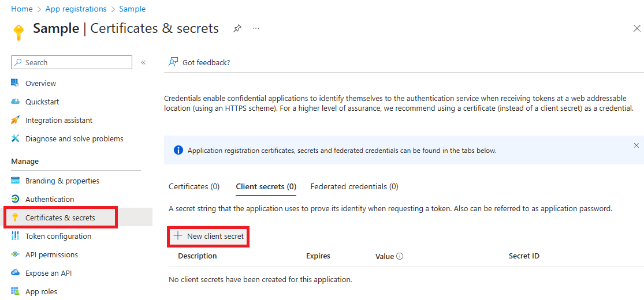Dismiss the blue information banner

pyautogui.click(x=636, y=145)
